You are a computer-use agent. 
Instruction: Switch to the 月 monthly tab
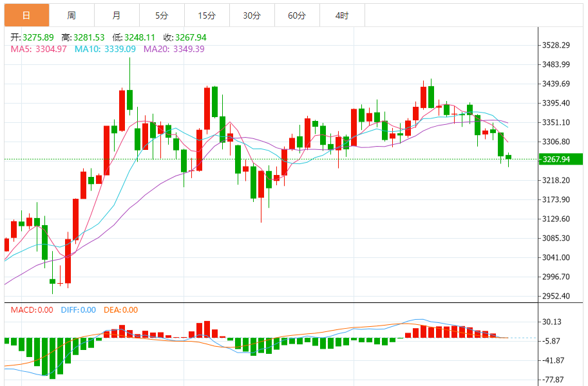click(x=117, y=15)
